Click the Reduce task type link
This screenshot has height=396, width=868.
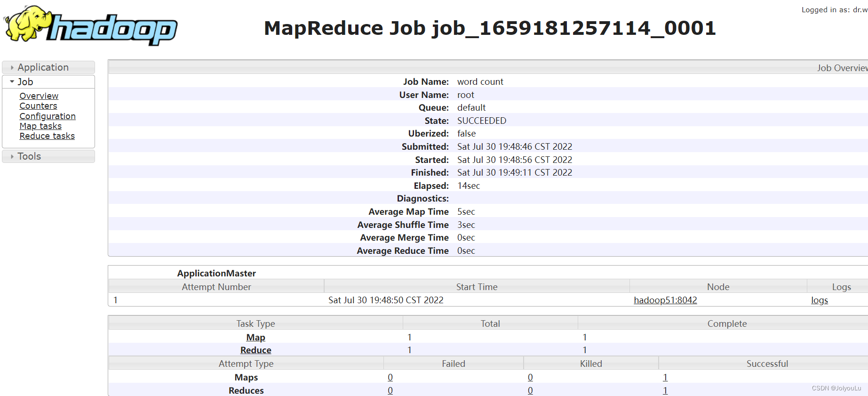[x=255, y=350]
